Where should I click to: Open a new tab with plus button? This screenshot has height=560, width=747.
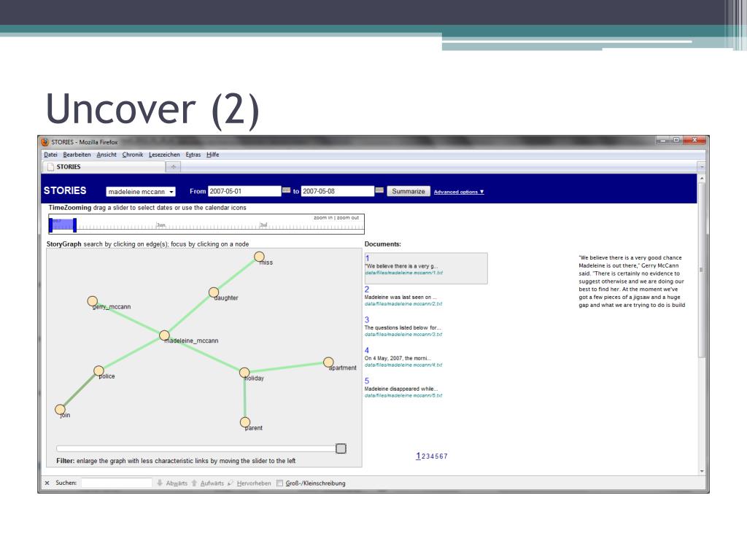[173, 167]
